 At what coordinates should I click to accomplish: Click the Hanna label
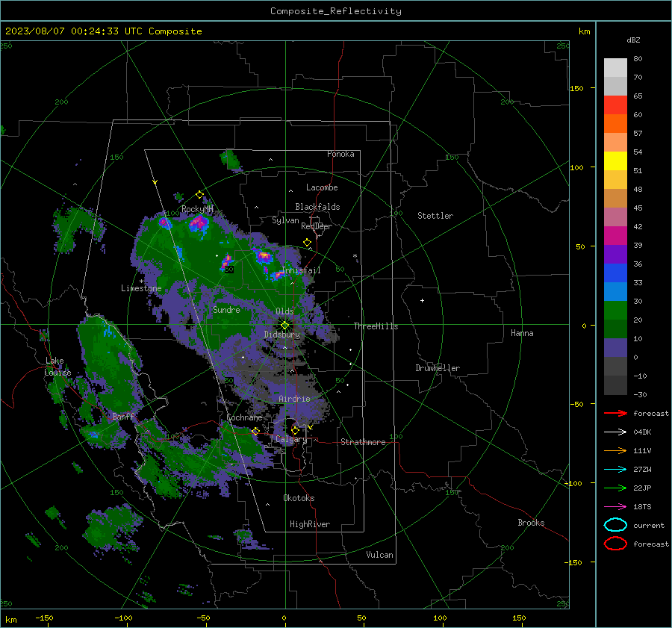[522, 333]
